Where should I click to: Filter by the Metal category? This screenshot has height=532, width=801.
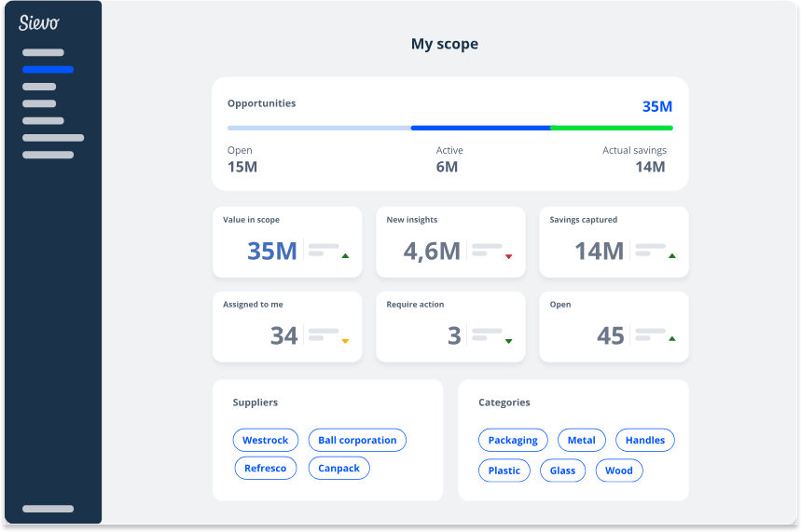(x=582, y=441)
